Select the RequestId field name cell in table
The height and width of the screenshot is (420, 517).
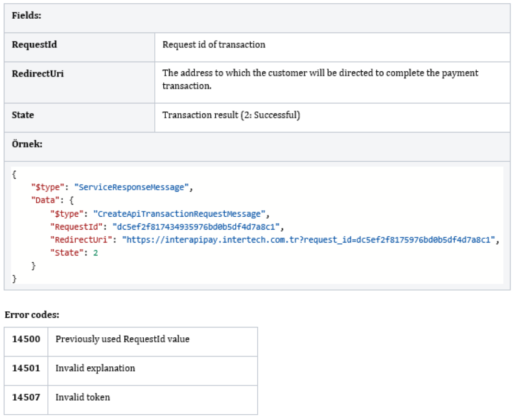(x=35, y=45)
